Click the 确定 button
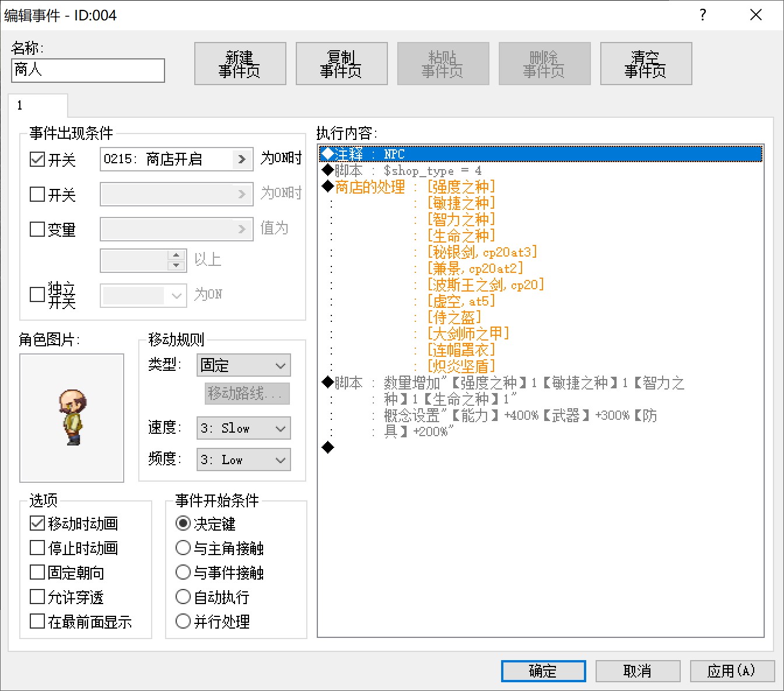The width and height of the screenshot is (784, 691). [x=544, y=671]
